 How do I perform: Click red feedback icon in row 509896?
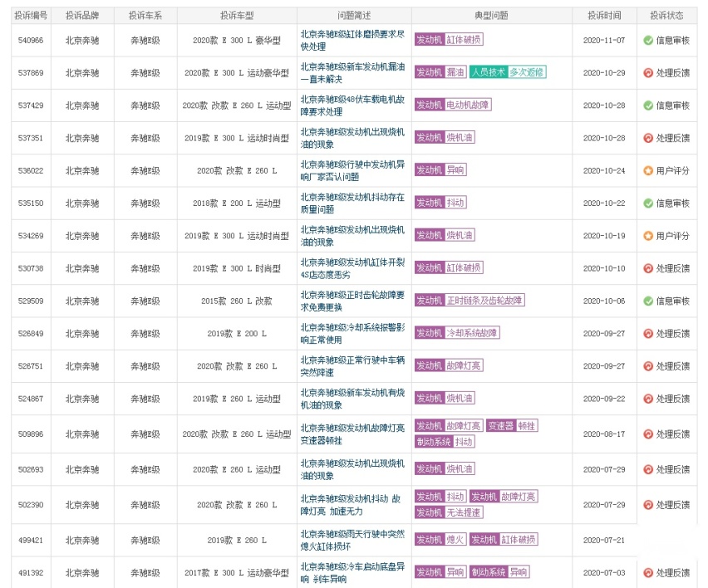648,434
